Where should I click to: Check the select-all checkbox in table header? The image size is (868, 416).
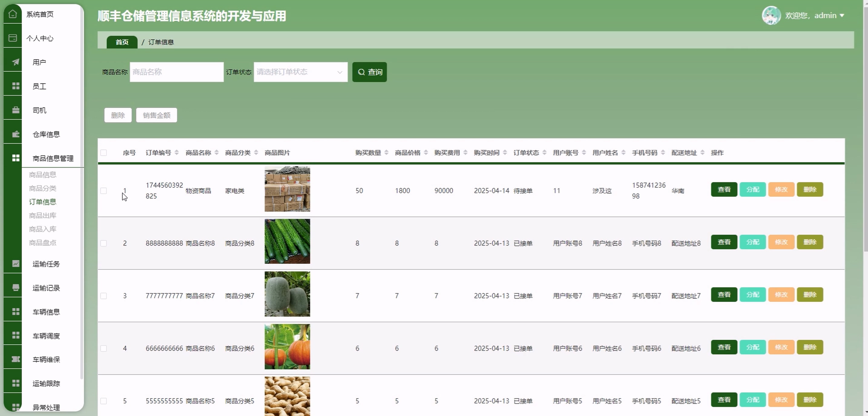click(x=104, y=153)
